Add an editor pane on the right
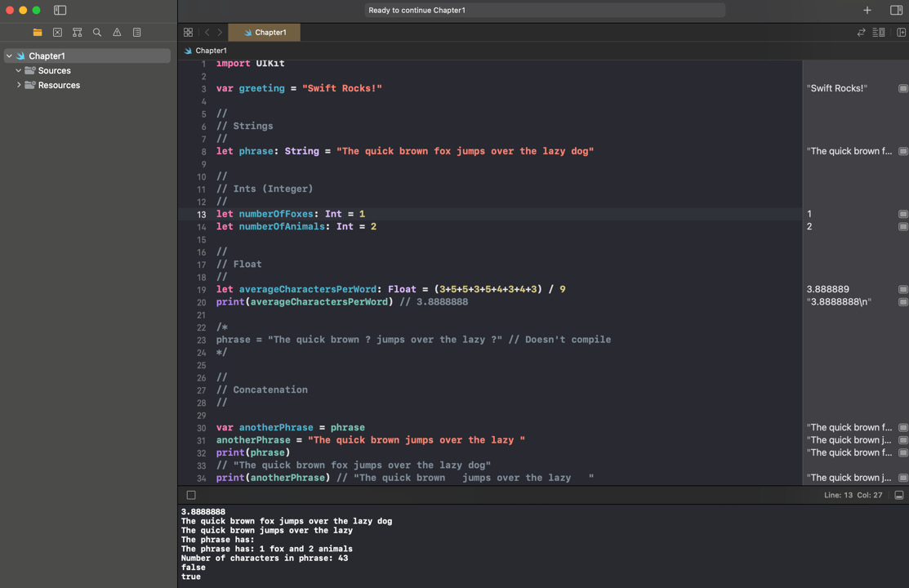Viewport: 909px width, 588px height. pyautogui.click(x=901, y=33)
